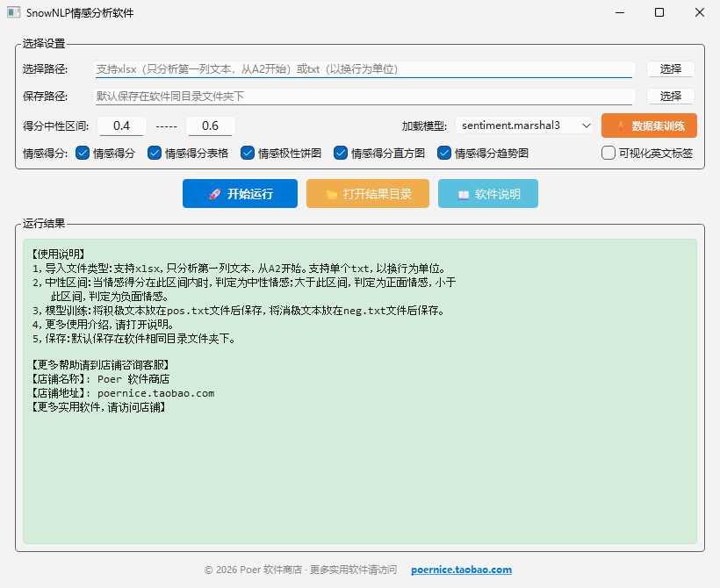The image size is (720, 588).
Task: Open the 加载模型 sentiment.marshal3 dropdown
Action: (x=524, y=125)
